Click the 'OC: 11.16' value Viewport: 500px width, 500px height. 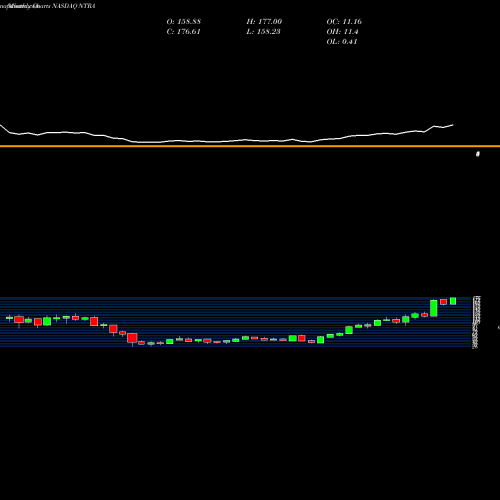[x=344, y=22]
